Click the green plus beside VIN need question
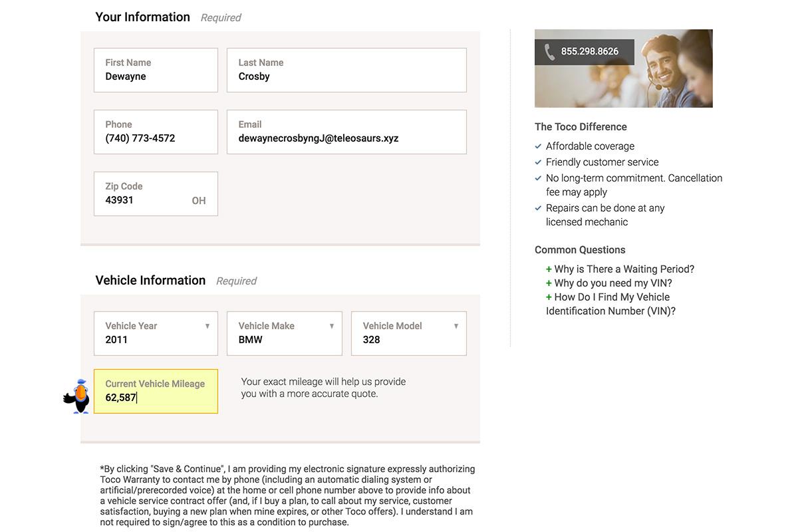The height and width of the screenshot is (532, 798). click(549, 283)
